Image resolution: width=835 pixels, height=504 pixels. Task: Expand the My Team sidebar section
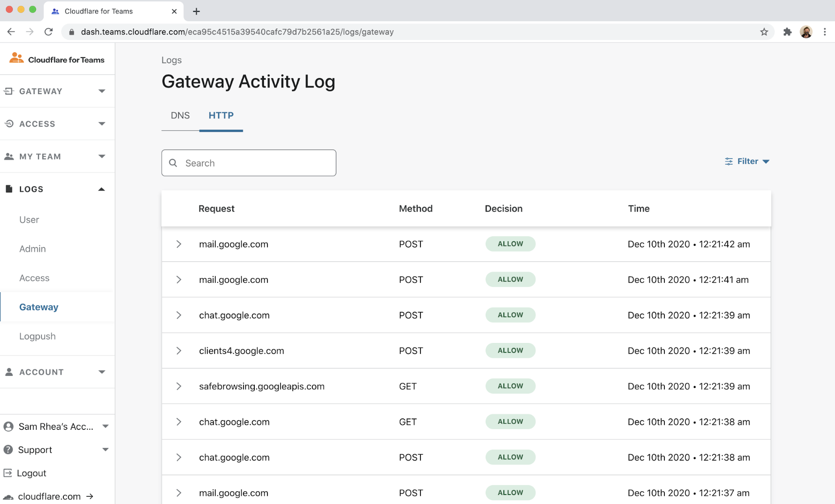(x=102, y=156)
